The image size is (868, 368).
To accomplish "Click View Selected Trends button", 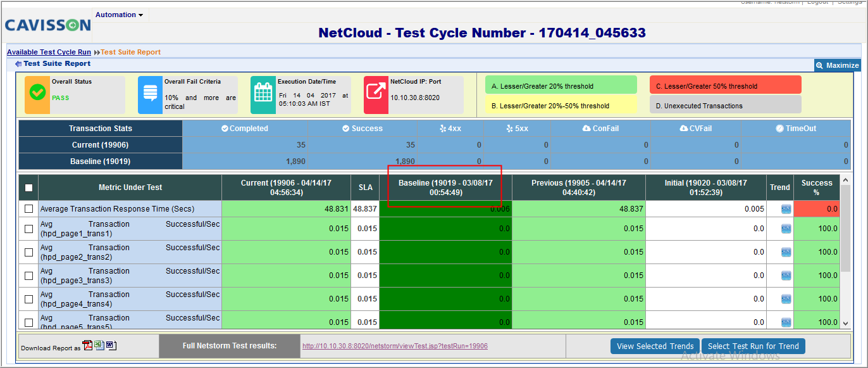I will click(x=655, y=346).
